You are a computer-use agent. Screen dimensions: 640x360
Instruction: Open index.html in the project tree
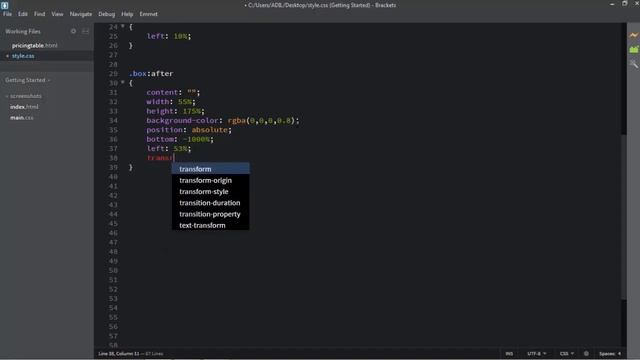coord(24,107)
